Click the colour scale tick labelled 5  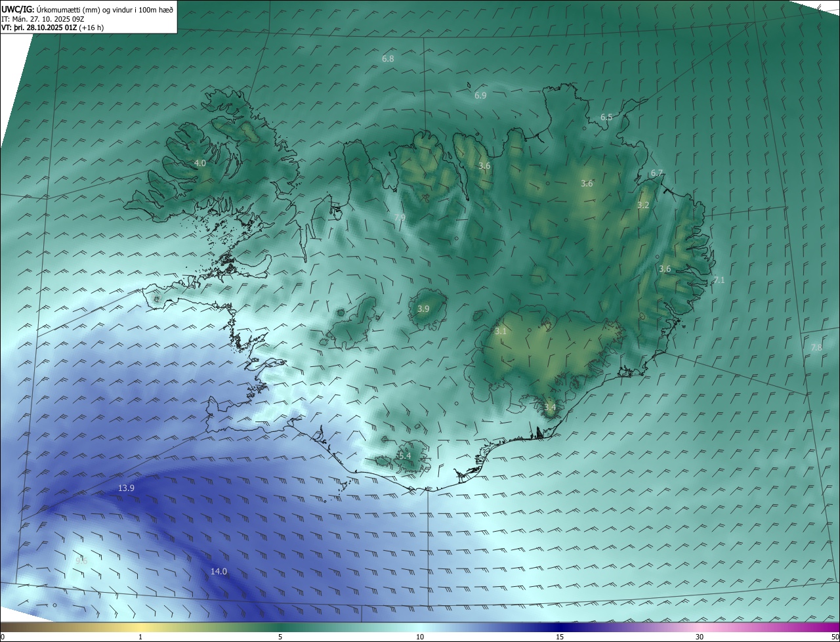point(280,637)
